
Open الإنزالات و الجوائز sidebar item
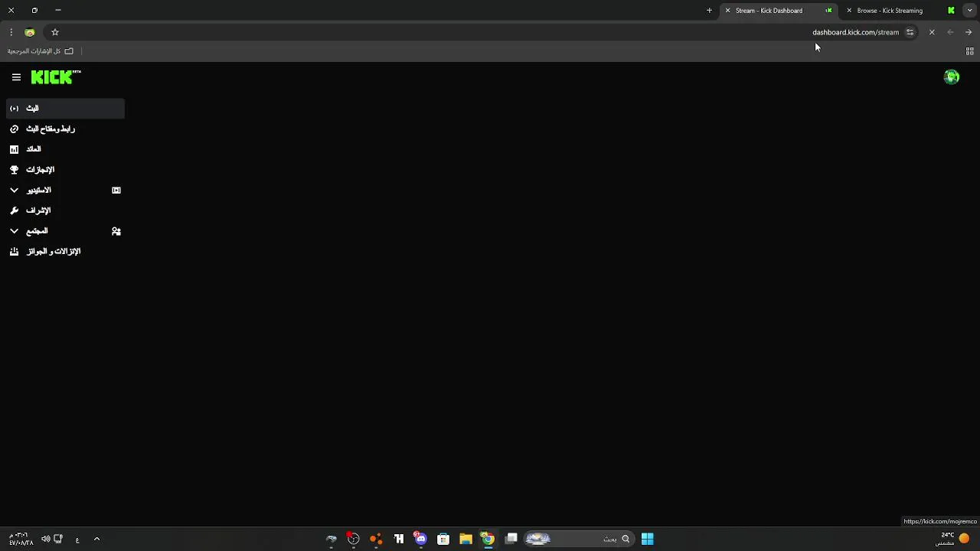(x=65, y=252)
